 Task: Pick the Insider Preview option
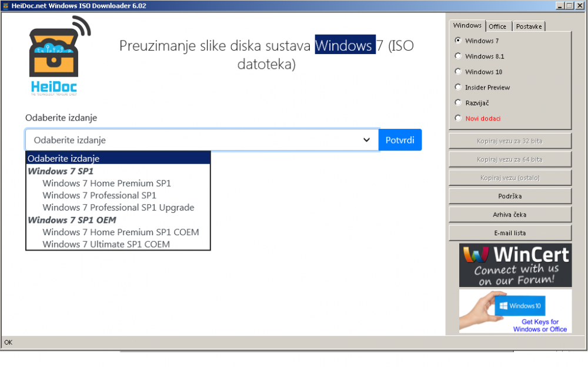coord(459,87)
